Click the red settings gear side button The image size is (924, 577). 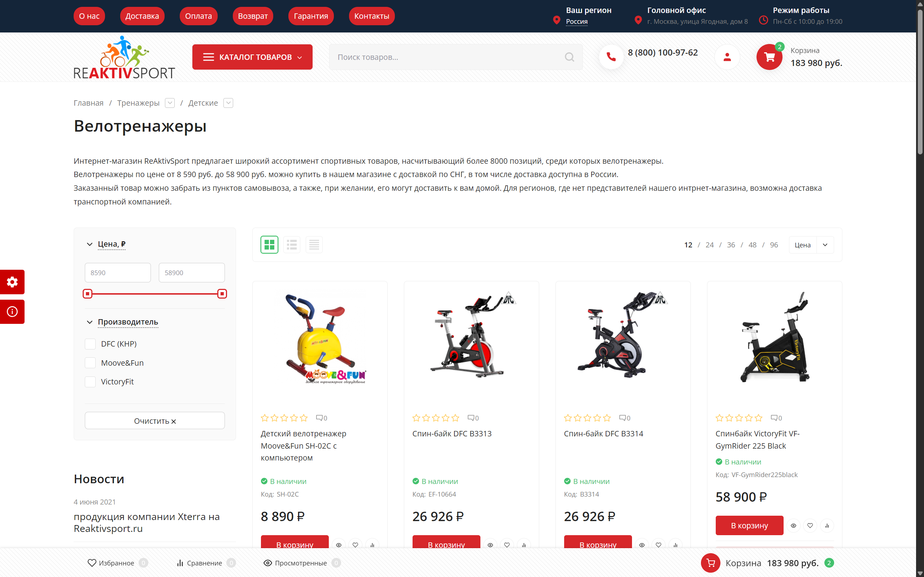point(12,282)
